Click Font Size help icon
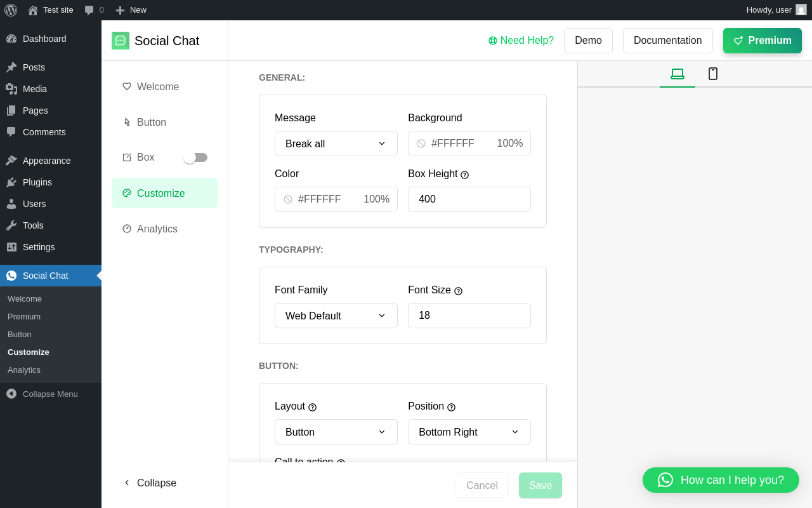 tap(459, 291)
